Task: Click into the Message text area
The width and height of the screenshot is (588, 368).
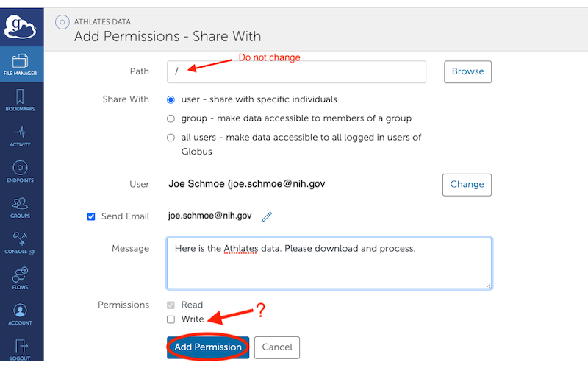Action: pos(329,263)
